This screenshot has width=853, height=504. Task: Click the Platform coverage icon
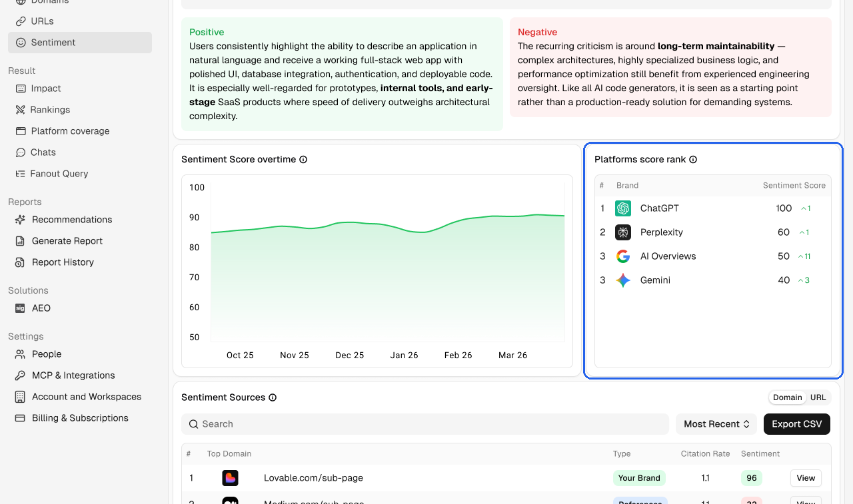21,131
